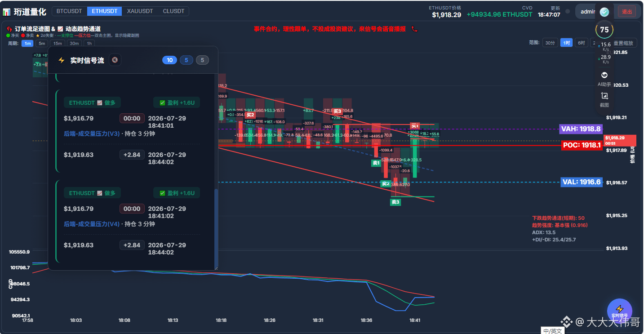The image size is (644, 334).
Task: Choose the 1h period button
Action: coord(89,44)
